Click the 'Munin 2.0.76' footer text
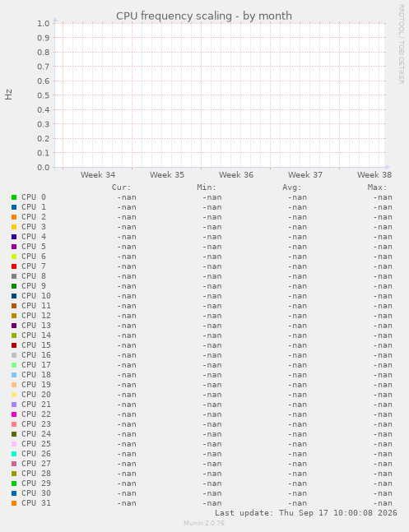 (x=204, y=523)
